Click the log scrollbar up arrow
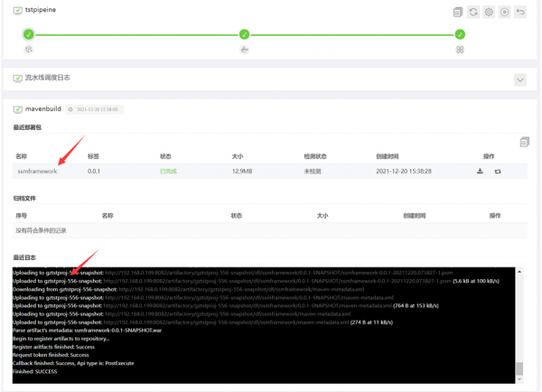The image size is (542, 392). tap(519, 272)
